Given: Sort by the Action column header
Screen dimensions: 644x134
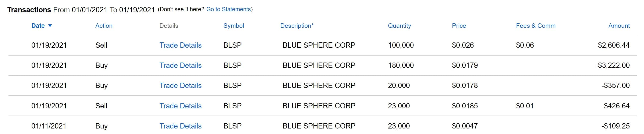Looking at the screenshot, I should tap(104, 25).
